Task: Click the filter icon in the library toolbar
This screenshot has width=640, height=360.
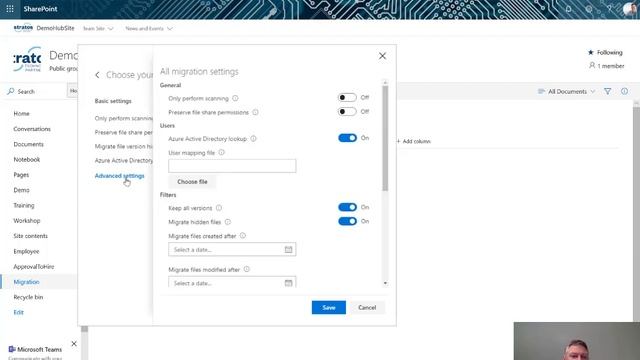Action: [x=607, y=91]
